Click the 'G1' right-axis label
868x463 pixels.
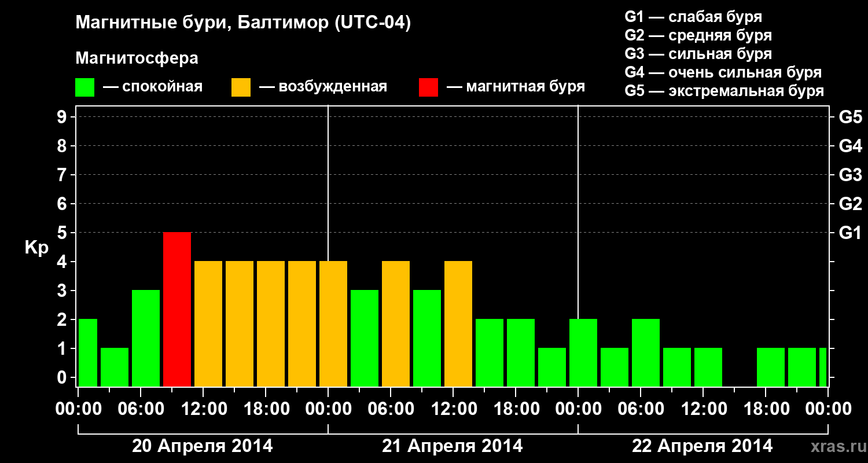[x=851, y=233]
